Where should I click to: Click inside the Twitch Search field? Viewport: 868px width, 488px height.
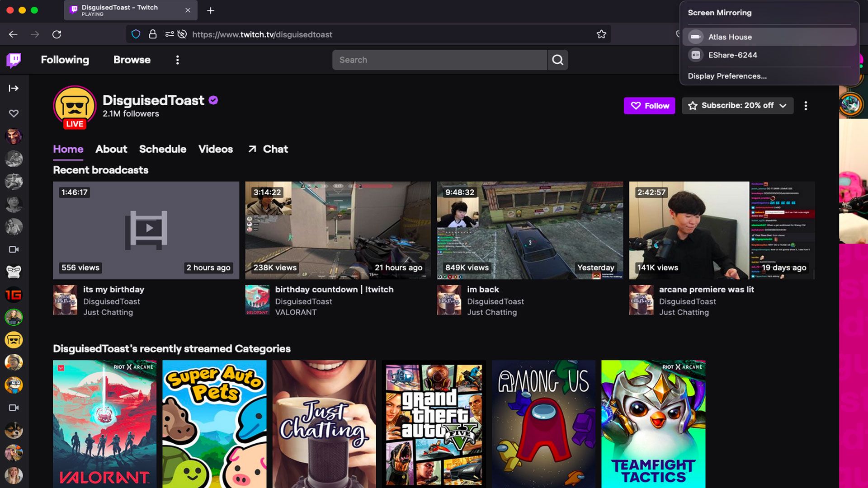pos(439,60)
